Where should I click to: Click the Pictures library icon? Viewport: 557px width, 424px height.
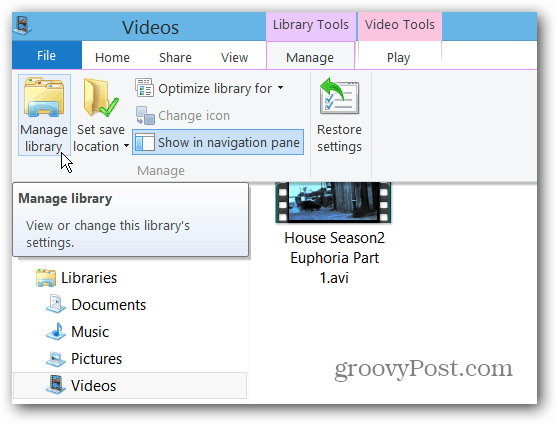(56, 359)
